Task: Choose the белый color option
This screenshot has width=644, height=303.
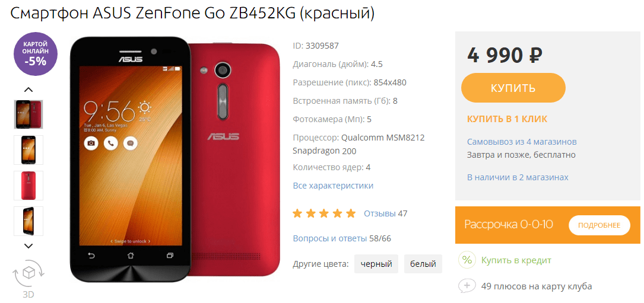Action: [x=423, y=264]
